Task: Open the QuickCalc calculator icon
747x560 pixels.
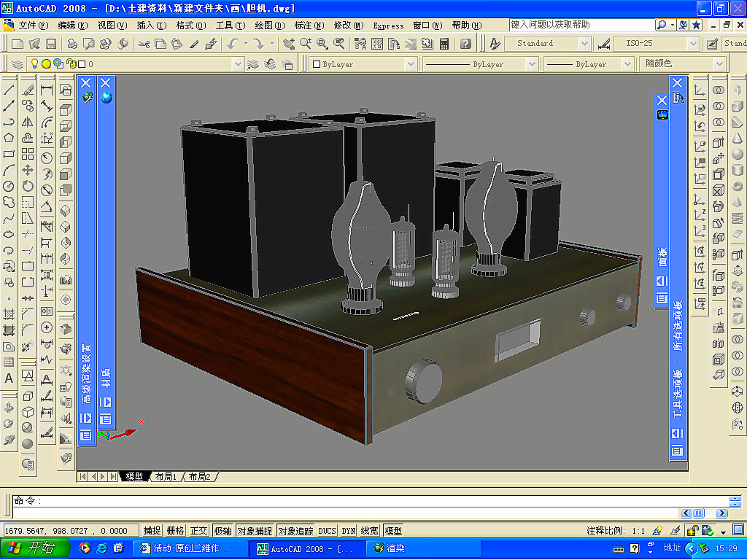Action: click(444, 44)
